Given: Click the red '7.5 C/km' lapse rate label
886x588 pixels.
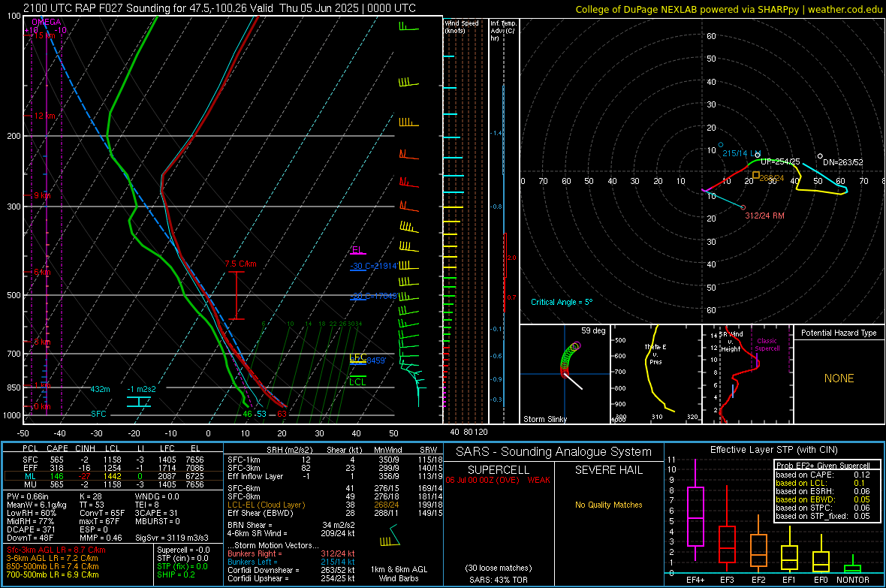Looking at the screenshot, I should point(240,264).
